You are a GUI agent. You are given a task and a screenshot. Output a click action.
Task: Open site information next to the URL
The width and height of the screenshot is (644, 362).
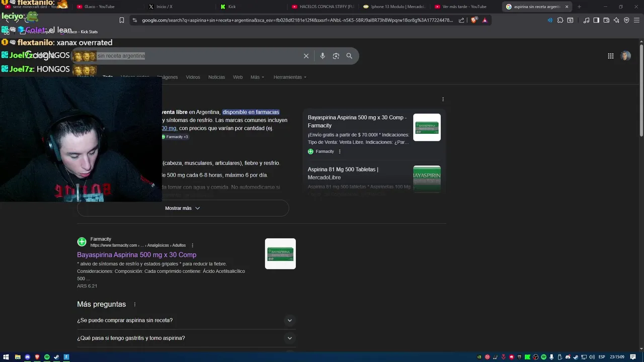[x=134, y=20]
